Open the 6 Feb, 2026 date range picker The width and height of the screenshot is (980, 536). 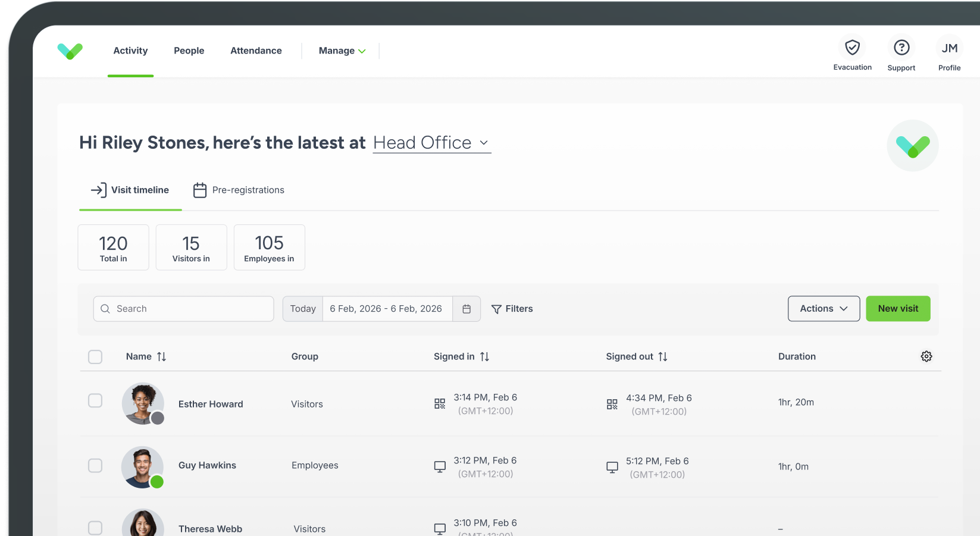(x=387, y=309)
